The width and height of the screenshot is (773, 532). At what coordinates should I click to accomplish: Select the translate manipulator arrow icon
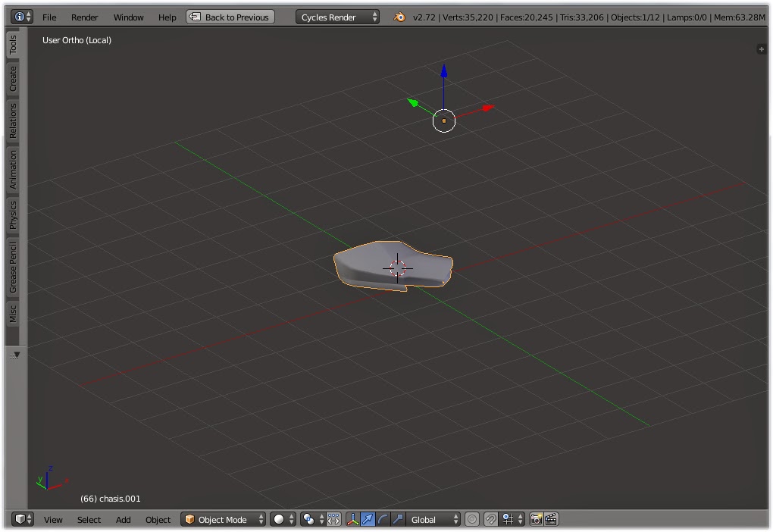coord(370,519)
